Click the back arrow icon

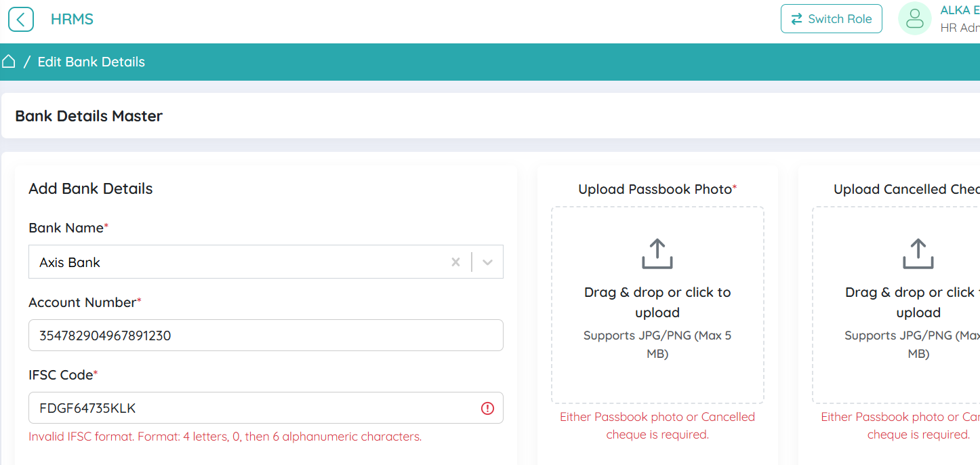point(21,19)
